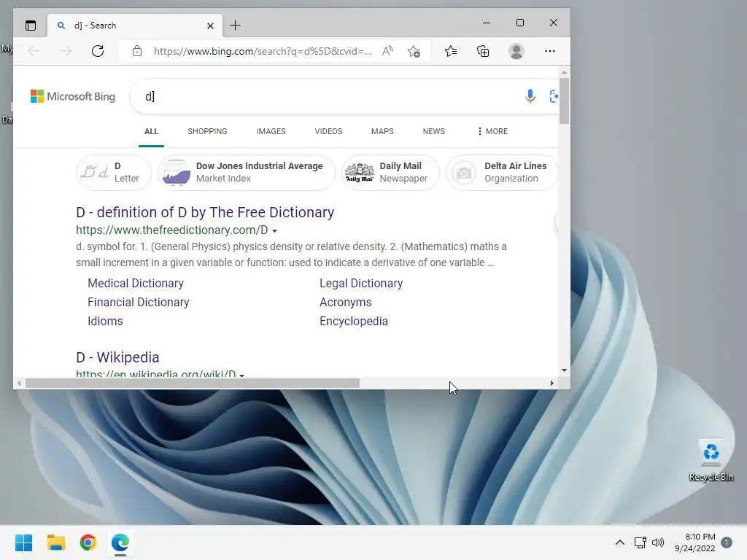The width and height of the screenshot is (747, 560).
Task: Switch to the NEWS tab
Action: tap(433, 131)
